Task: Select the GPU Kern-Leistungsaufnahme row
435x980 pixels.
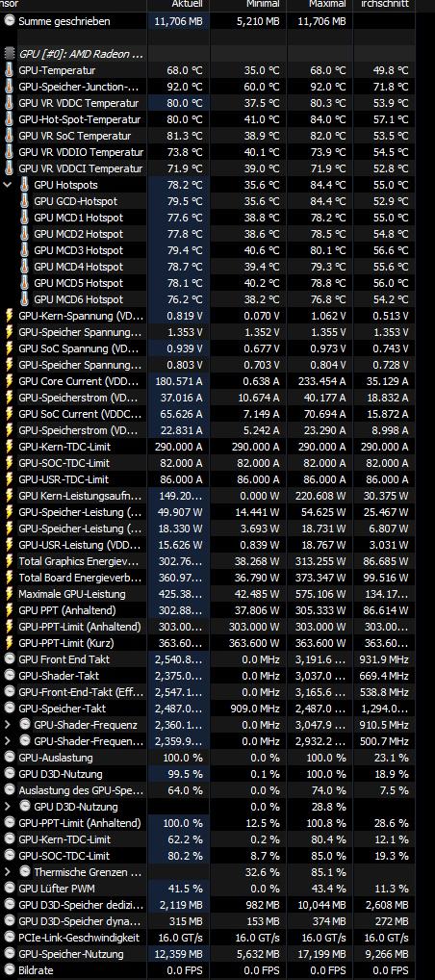Action: 208,496
